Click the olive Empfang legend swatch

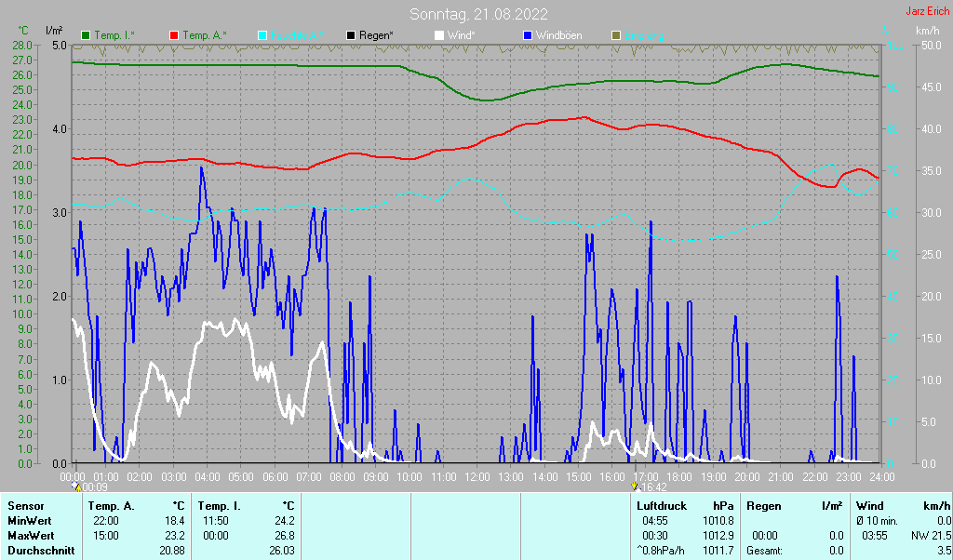(x=616, y=36)
